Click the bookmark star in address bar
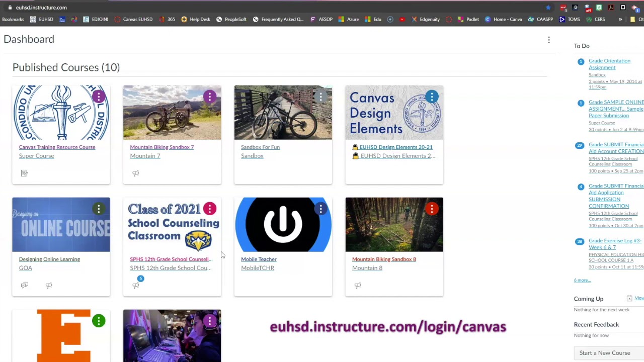 [548, 8]
